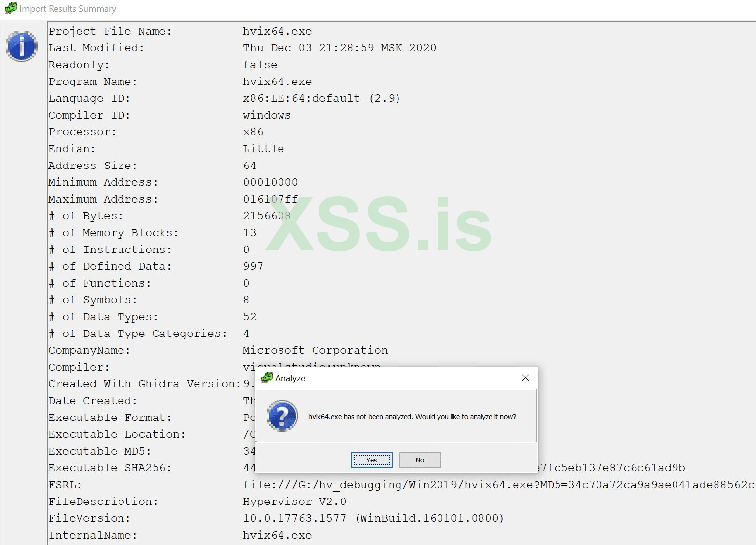Click the Readonly label
The height and width of the screenshot is (545, 756).
click(79, 65)
